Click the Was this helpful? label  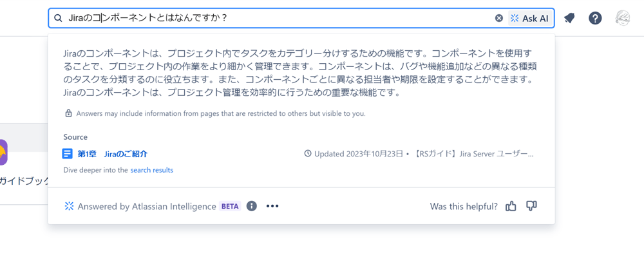464,206
